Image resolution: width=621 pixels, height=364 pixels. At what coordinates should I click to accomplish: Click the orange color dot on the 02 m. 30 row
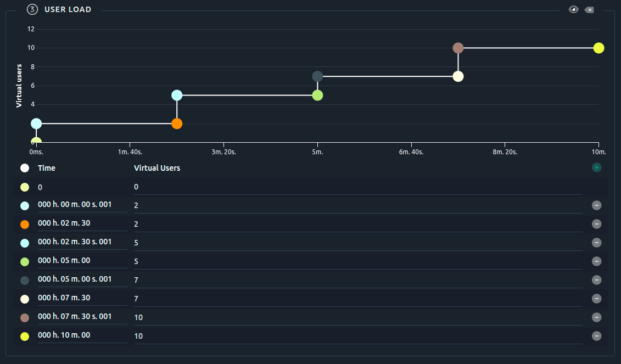click(25, 224)
